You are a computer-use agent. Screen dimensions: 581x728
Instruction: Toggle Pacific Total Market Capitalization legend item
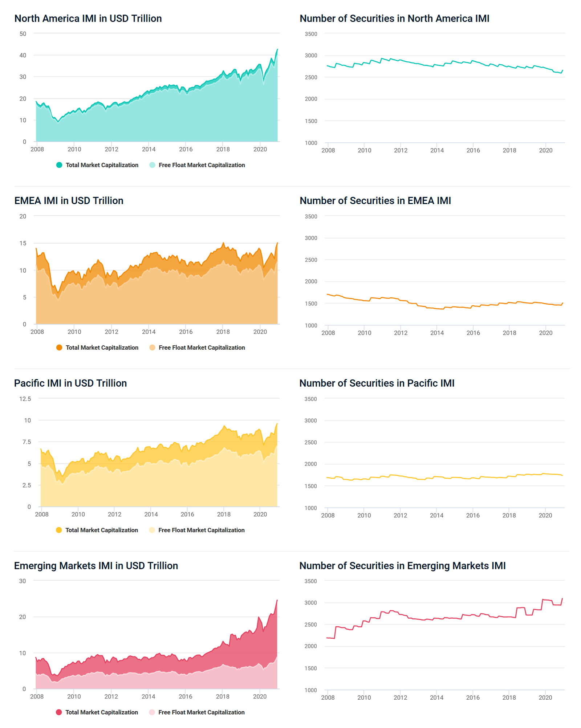coord(97,530)
